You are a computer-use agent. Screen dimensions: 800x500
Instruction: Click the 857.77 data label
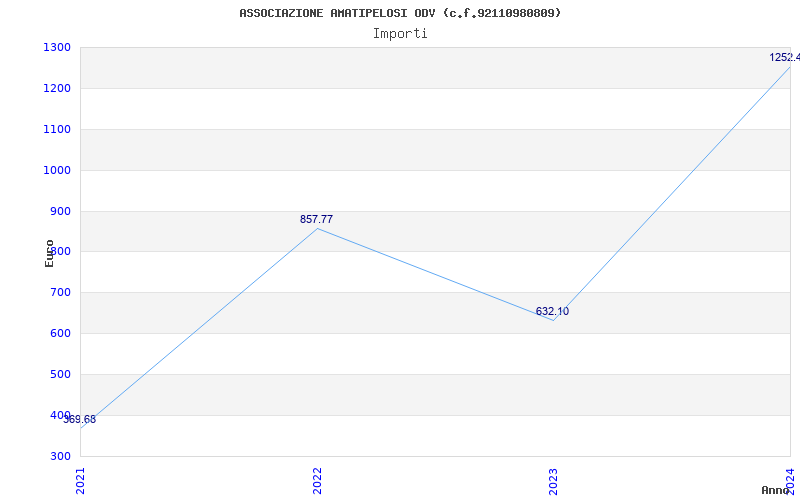click(316, 219)
